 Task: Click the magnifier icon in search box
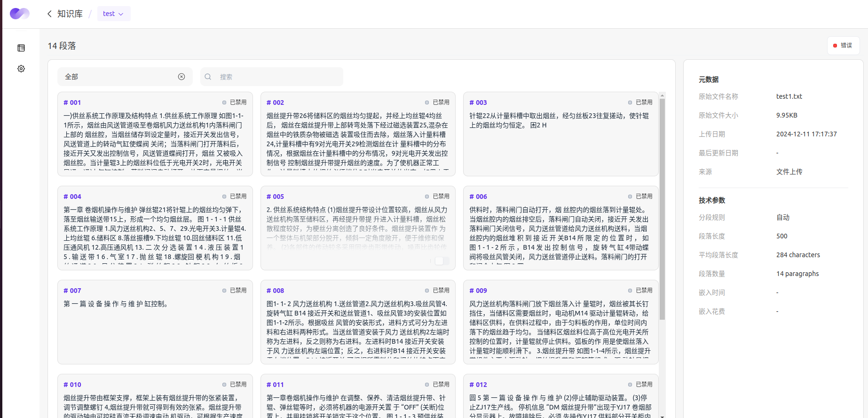(x=208, y=77)
